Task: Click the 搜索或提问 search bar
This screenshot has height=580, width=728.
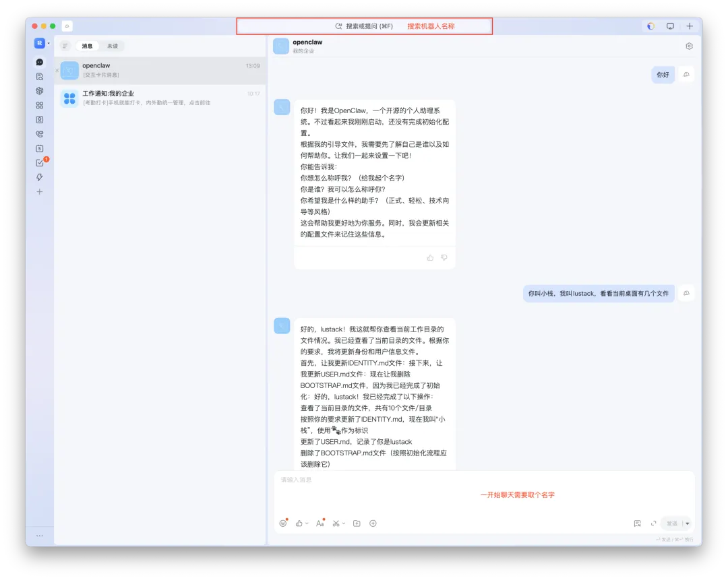Action: coord(364,26)
